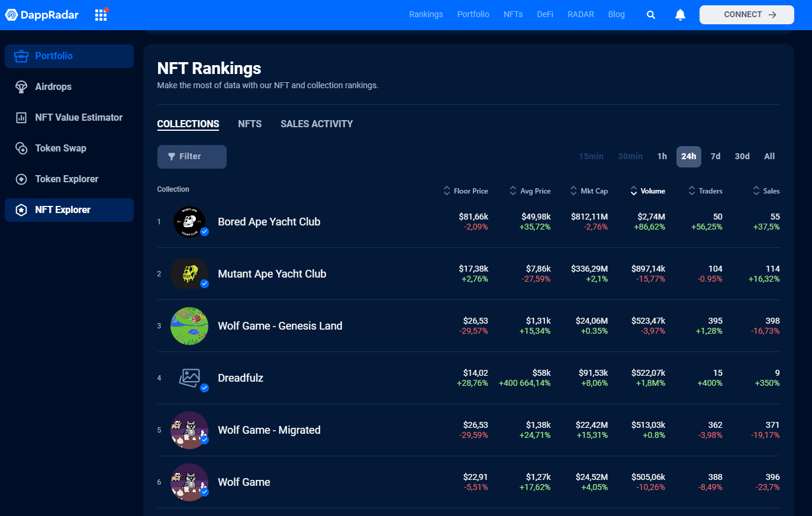
Task: Switch to the Collections tab
Action: click(x=188, y=124)
